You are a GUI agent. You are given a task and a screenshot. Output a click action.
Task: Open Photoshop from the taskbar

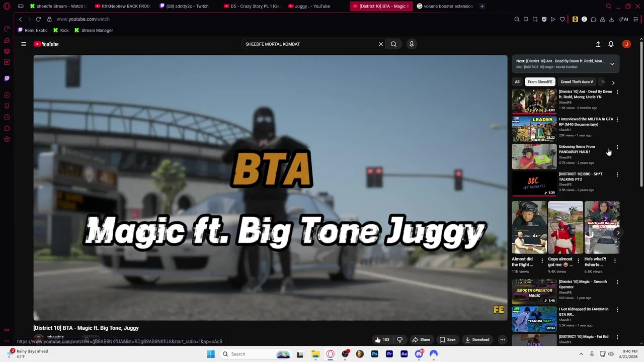click(374, 354)
